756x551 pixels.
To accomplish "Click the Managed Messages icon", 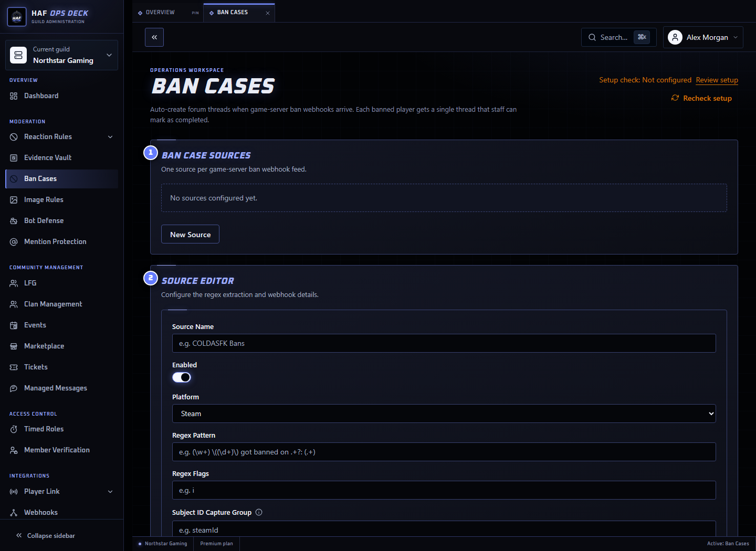I will 14,388.
